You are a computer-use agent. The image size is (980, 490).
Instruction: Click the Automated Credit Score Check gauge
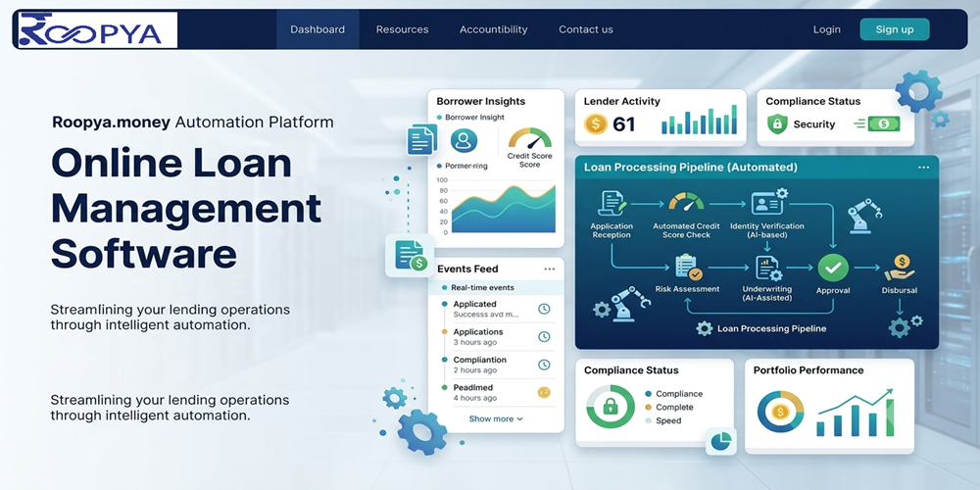click(686, 202)
